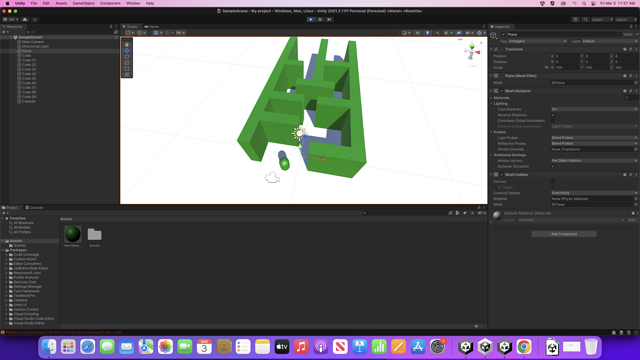This screenshot has width=640, height=360.
Task: Click the Pause button
Action: pyautogui.click(x=320, y=19)
